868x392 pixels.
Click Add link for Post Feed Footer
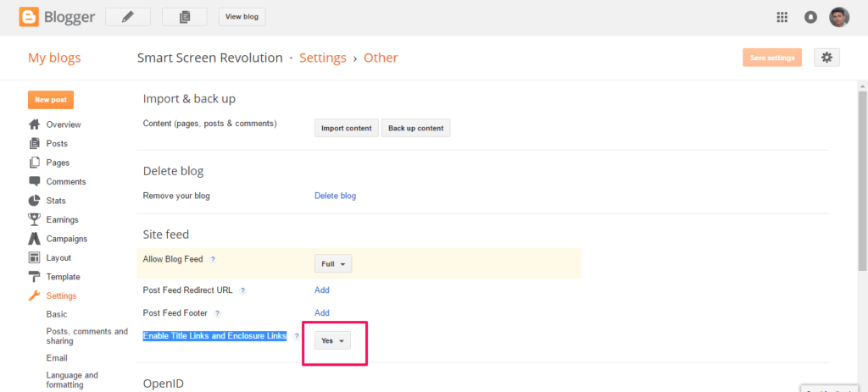click(x=322, y=313)
